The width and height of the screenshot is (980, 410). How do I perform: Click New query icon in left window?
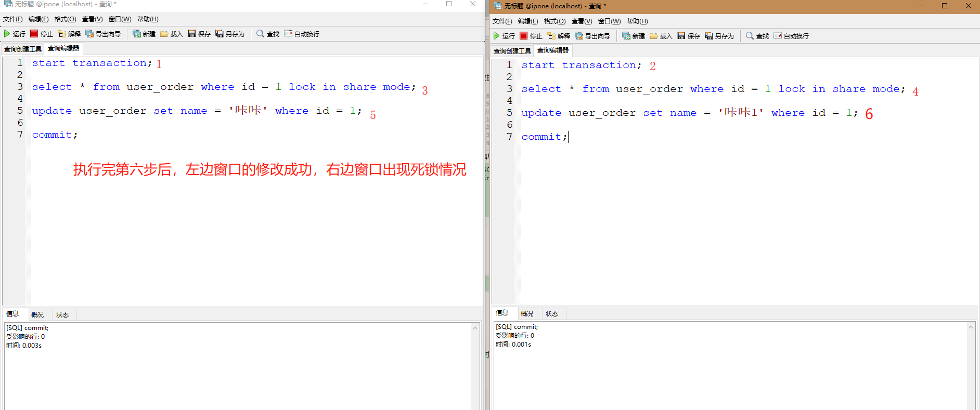click(137, 34)
